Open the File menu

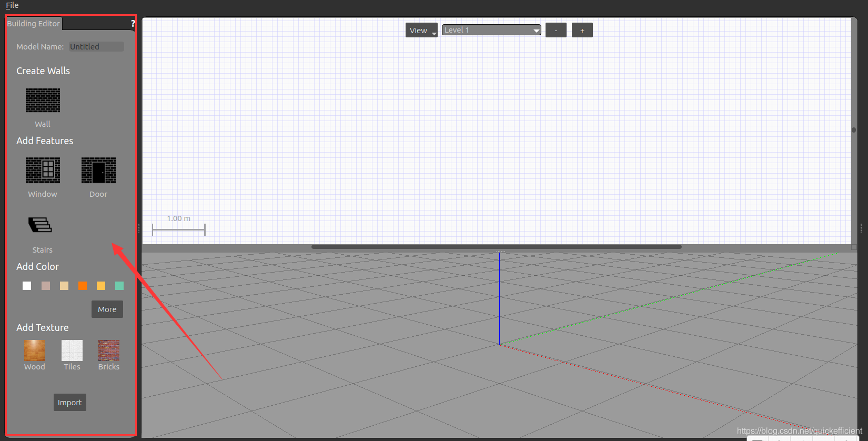[x=12, y=5]
